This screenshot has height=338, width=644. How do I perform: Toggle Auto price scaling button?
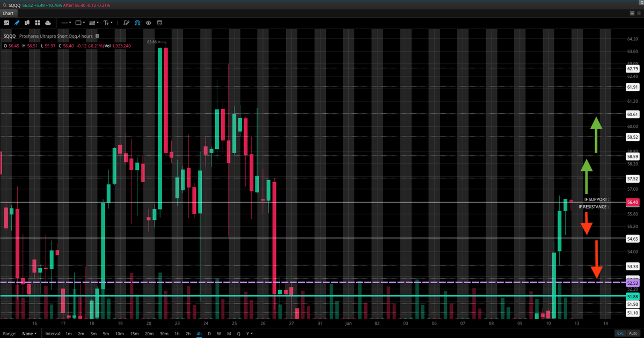click(x=634, y=334)
